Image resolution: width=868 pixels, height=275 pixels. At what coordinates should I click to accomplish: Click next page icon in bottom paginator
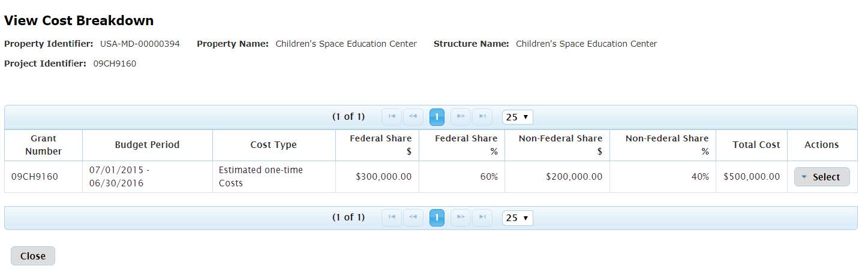(x=460, y=217)
